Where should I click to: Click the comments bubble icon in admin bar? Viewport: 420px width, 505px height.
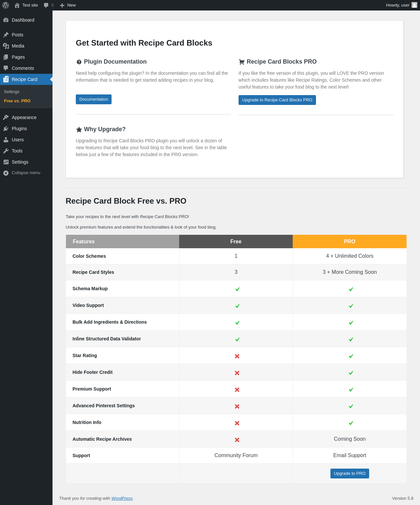(46, 5)
